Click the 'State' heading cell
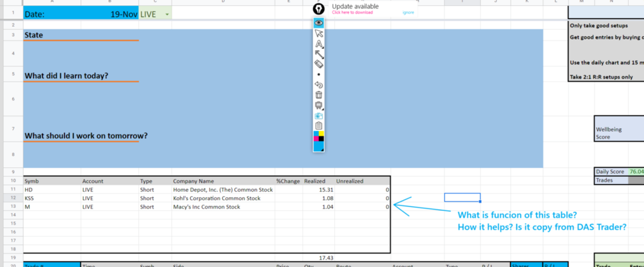Screen dimensions: 644x267 (x=52, y=35)
